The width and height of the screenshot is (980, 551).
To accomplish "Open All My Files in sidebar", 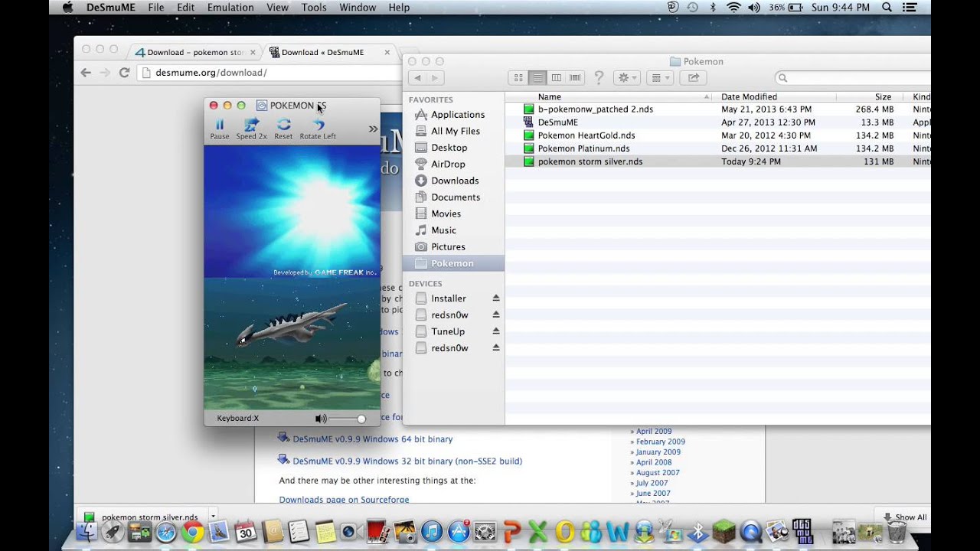I will pos(455,131).
